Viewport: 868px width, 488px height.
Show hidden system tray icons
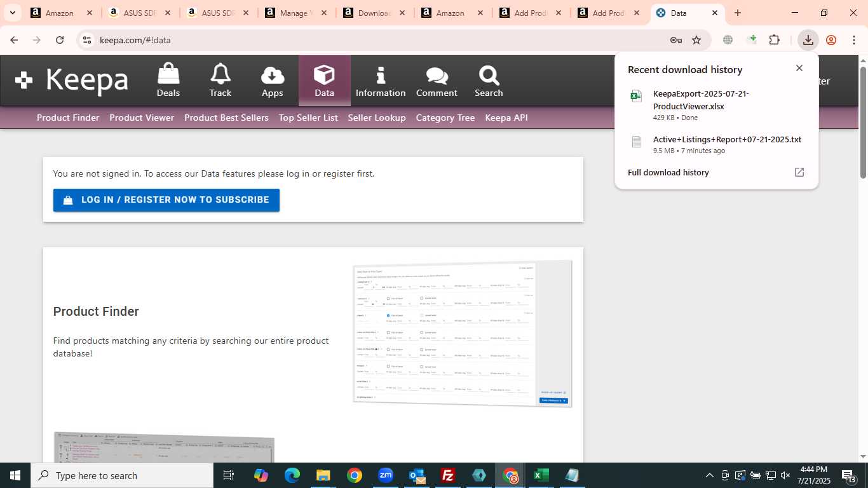(x=710, y=475)
